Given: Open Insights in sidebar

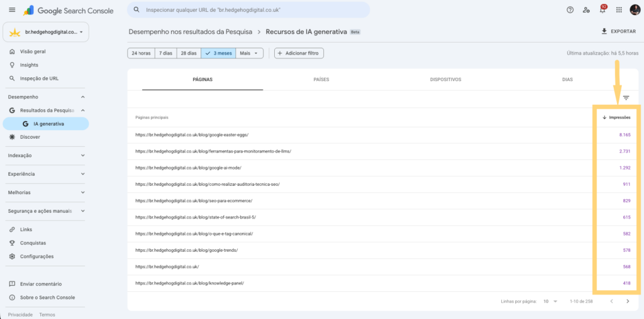Looking at the screenshot, I should 44,65.
